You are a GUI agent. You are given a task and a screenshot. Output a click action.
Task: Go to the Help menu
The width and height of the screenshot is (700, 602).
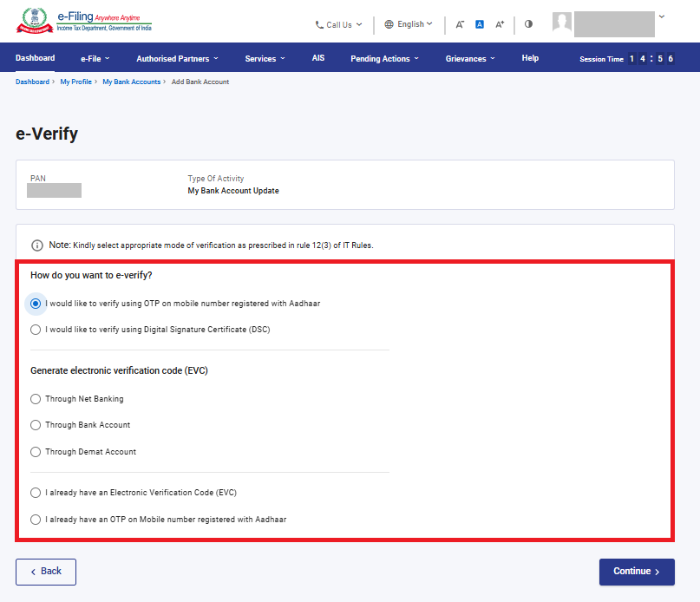tap(530, 58)
